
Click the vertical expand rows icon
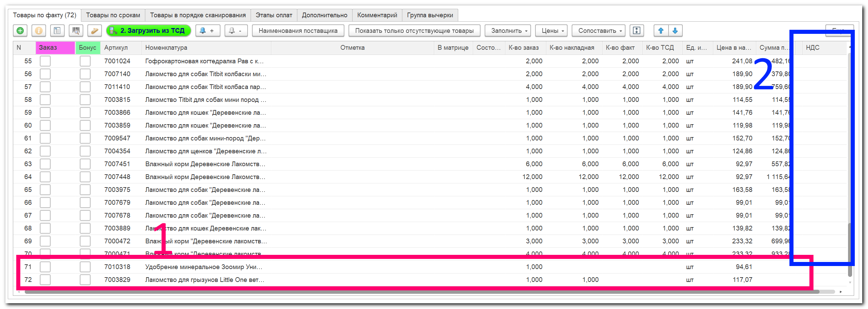pyautogui.click(x=636, y=31)
